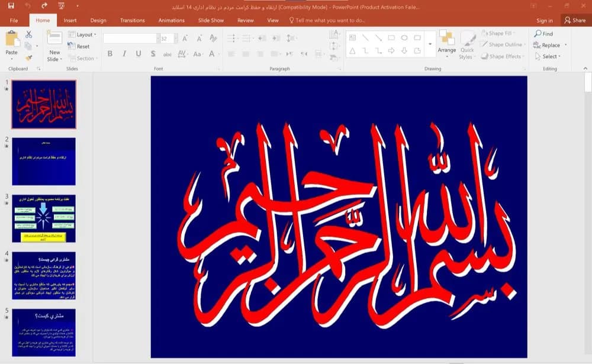The height and width of the screenshot is (364, 592).
Task: Click the New Slide icon
Action: tap(54, 38)
